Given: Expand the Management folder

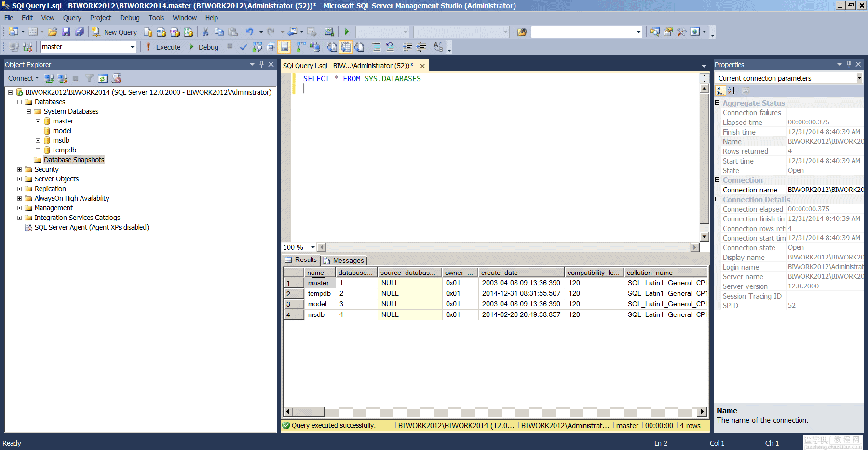Looking at the screenshot, I should pos(19,208).
